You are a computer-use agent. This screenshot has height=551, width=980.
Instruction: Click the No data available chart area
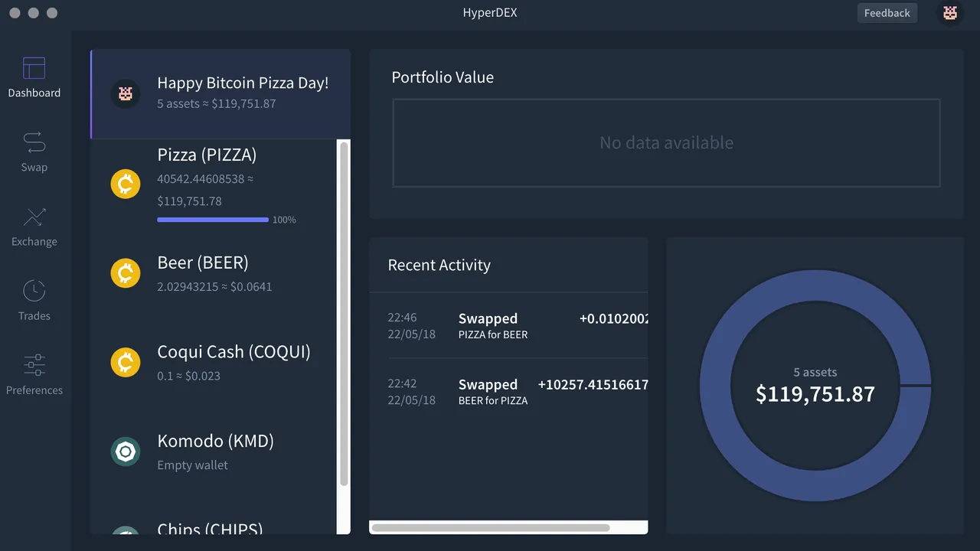click(666, 143)
